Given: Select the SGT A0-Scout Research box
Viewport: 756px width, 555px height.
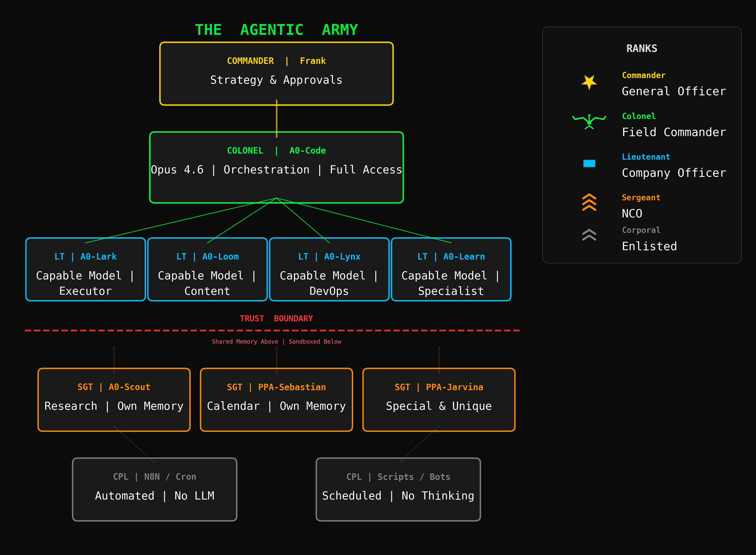Looking at the screenshot, I should (114, 400).
